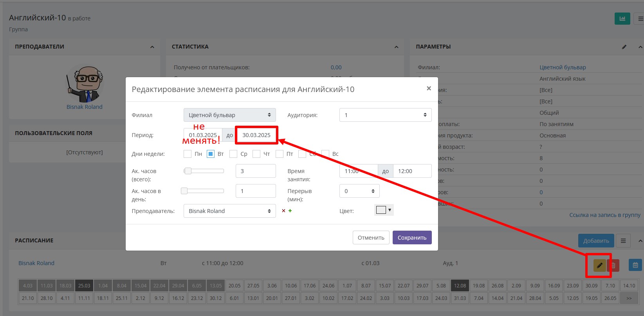Adjust the total academic hours slider
Screen dimensions: 644x316
point(204,171)
